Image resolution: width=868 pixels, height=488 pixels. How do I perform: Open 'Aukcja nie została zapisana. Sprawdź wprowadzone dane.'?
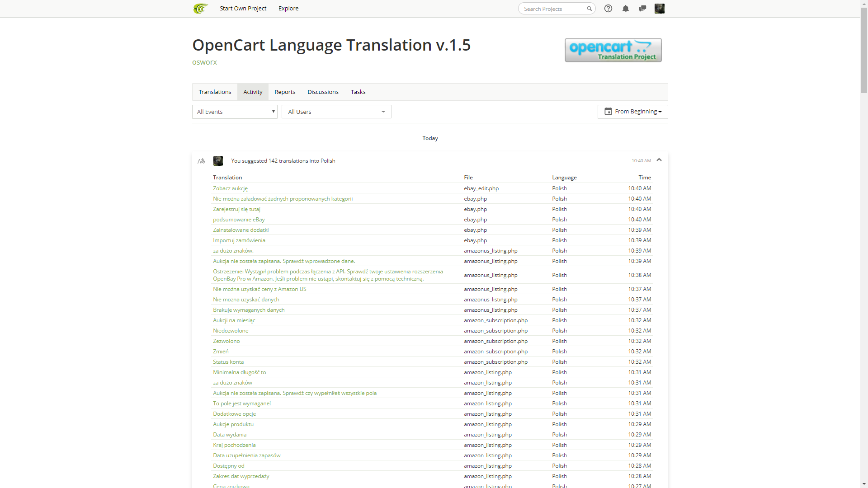[284, 261]
